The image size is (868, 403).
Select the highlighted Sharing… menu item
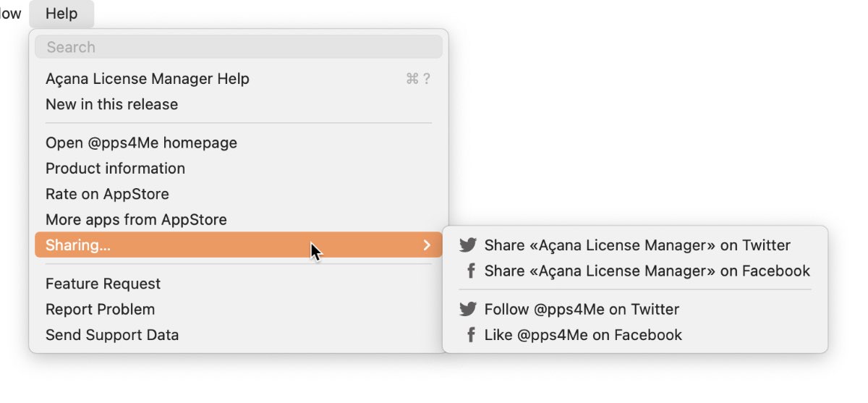click(x=239, y=245)
